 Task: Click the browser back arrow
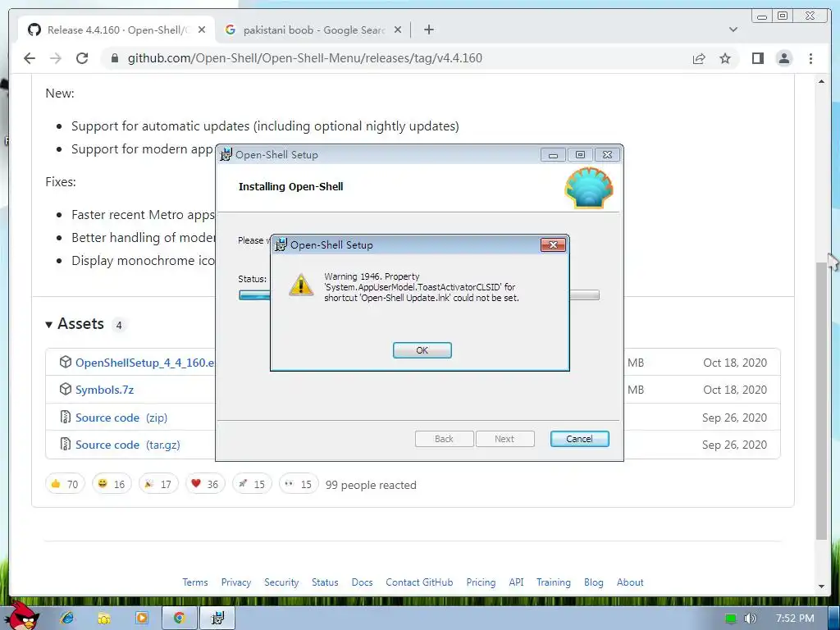pyautogui.click(x=30, y=58)
